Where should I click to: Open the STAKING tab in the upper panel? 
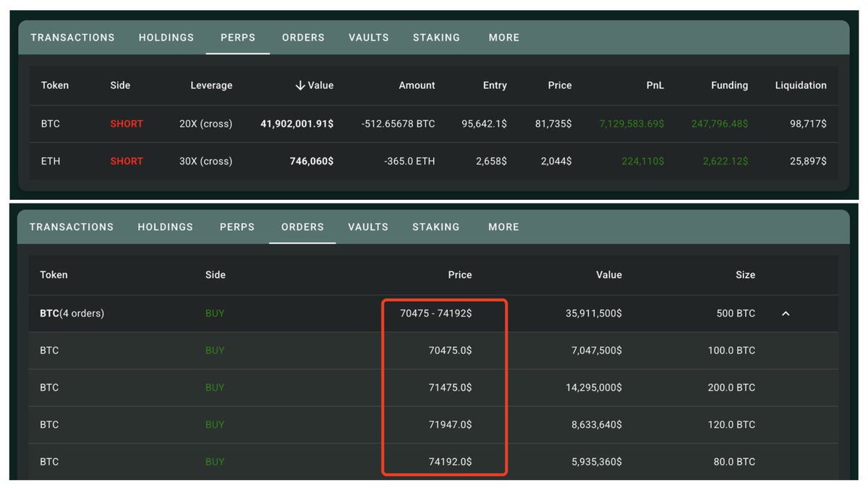coord(436,38)
